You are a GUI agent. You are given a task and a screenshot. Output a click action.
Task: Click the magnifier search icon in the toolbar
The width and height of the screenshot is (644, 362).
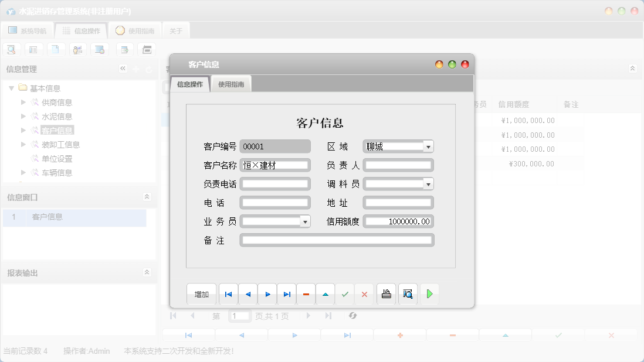point(11,49)
